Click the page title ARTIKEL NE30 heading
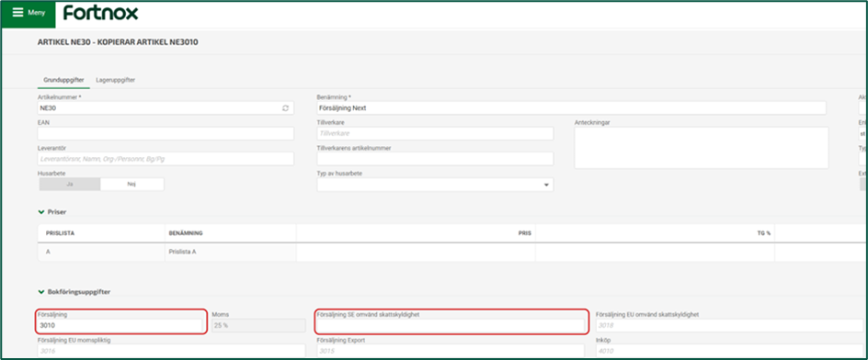This screenshot has width=868, height=360. 118,42
